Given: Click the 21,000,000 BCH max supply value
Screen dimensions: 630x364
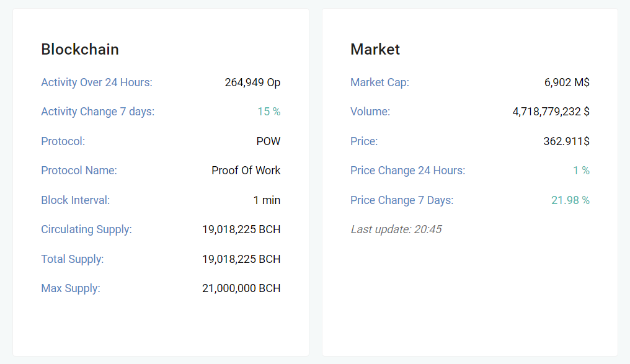Looking at the screenshot, I should (241, 288).
